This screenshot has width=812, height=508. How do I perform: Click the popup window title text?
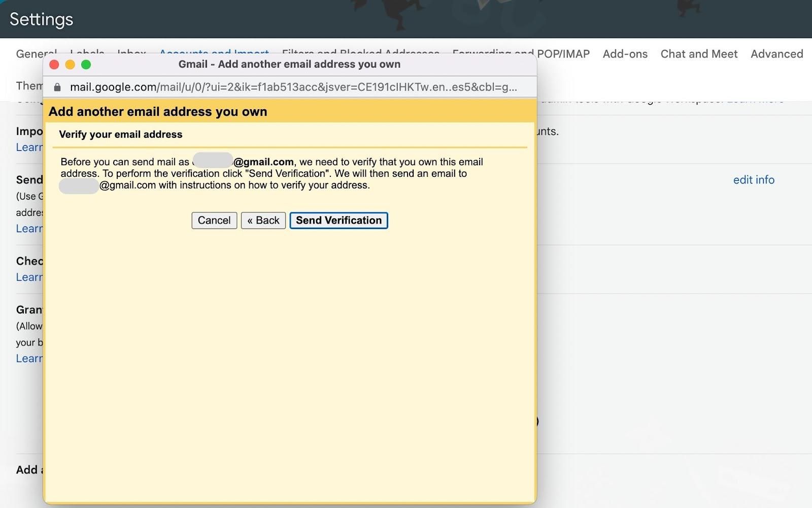[289, 65]
